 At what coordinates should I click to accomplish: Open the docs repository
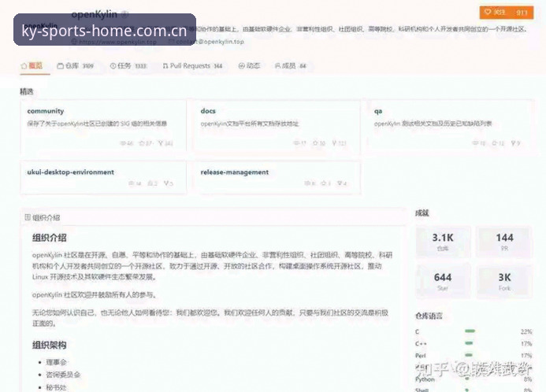point(208,111)
